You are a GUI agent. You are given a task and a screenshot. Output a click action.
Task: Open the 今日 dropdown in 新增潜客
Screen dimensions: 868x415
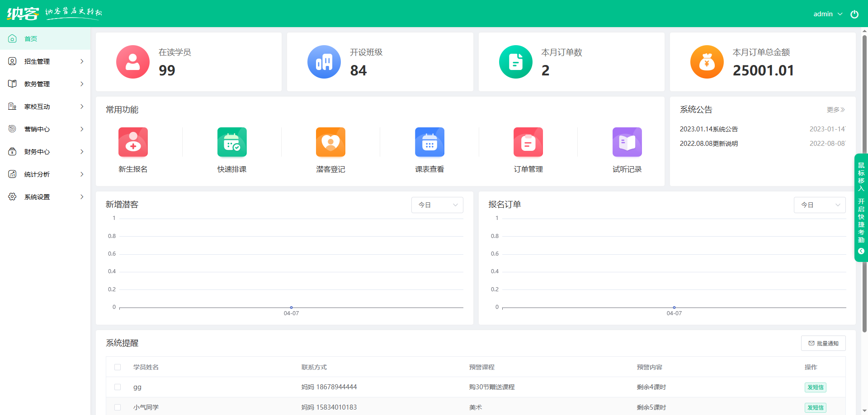click(x=437, y=205)
